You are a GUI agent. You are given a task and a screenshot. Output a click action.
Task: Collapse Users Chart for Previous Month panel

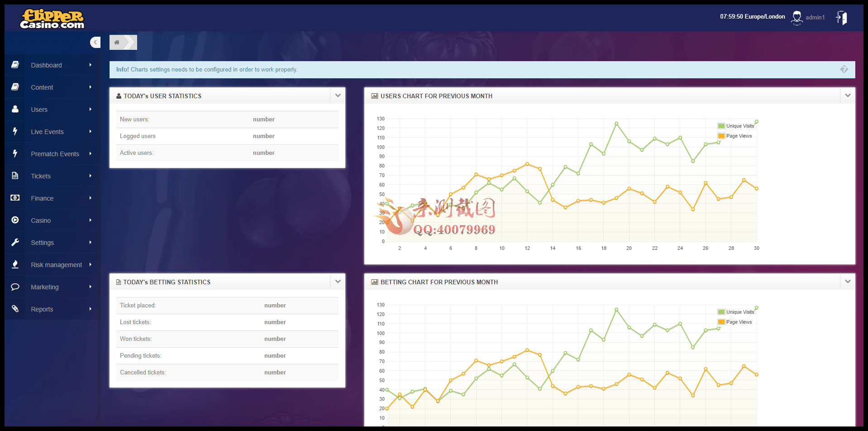[848, 96]
